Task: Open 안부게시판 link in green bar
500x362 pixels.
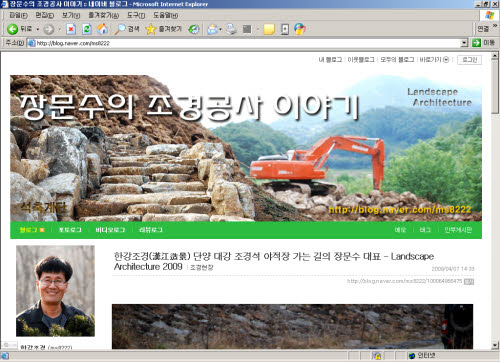Action: (458, 230)
